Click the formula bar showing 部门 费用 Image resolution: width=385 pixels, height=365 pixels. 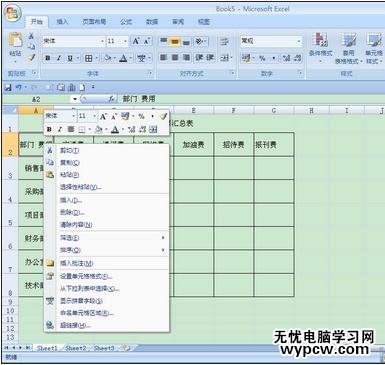[x=250, y=99]
